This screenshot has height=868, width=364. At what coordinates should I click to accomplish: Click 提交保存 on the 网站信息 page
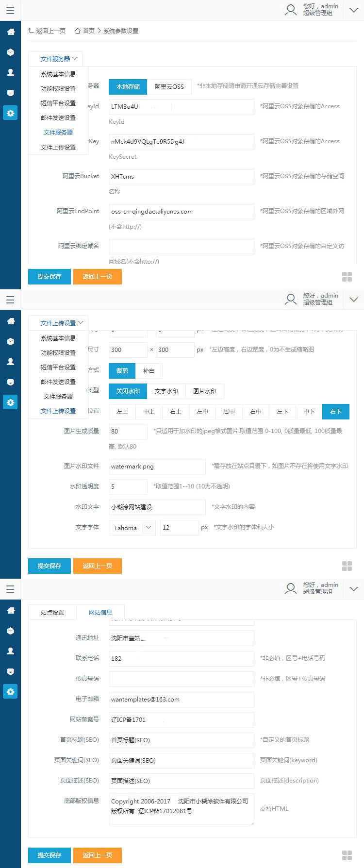50,855
